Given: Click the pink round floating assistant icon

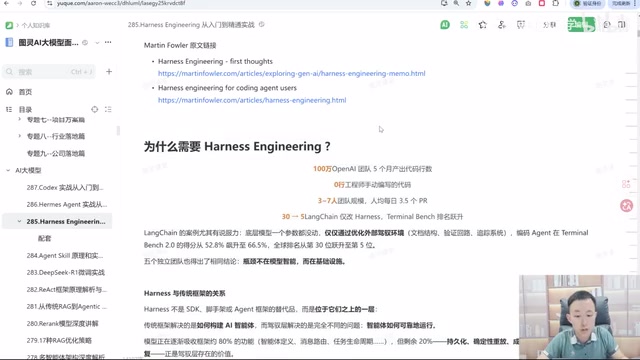Looking at the screenshot, I should click(x=627, y=205).
